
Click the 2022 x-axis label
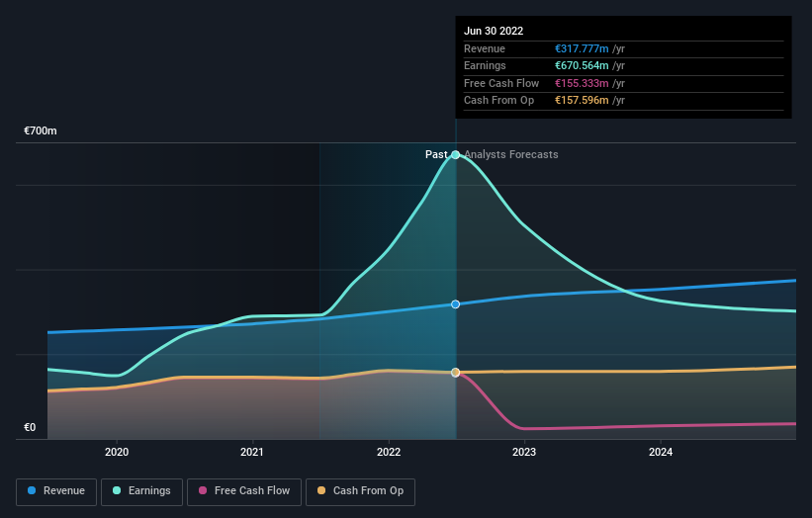tap(389, 453)
